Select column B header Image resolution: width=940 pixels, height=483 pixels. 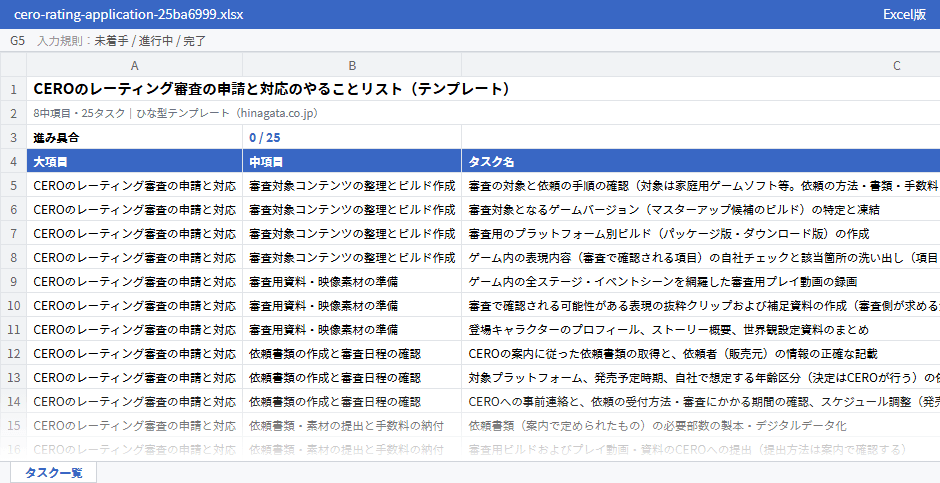point(352,65)
